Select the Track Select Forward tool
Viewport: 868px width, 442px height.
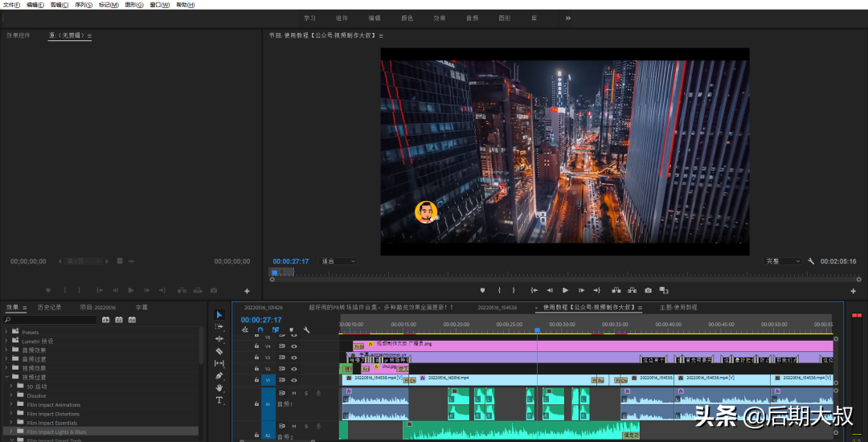point(219,326)
